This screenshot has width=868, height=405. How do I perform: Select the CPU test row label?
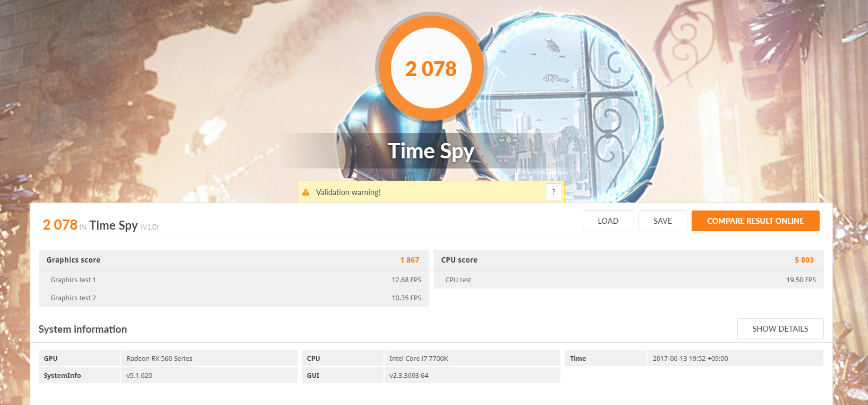pos(458,280)
